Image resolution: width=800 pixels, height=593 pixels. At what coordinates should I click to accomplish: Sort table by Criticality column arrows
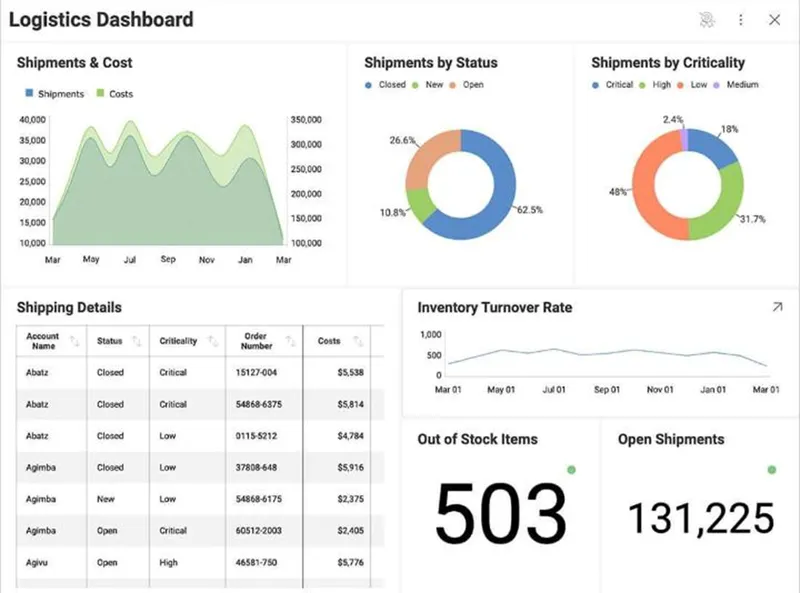tap(213, 341)
